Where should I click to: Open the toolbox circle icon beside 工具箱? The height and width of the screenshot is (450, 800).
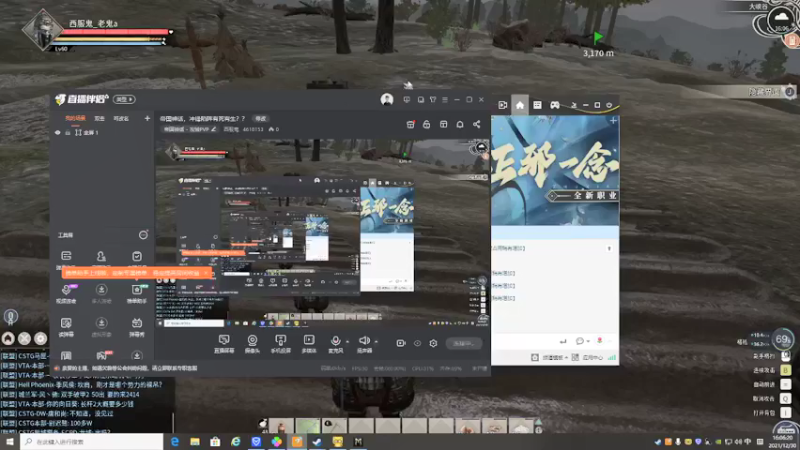pos(143,235)
